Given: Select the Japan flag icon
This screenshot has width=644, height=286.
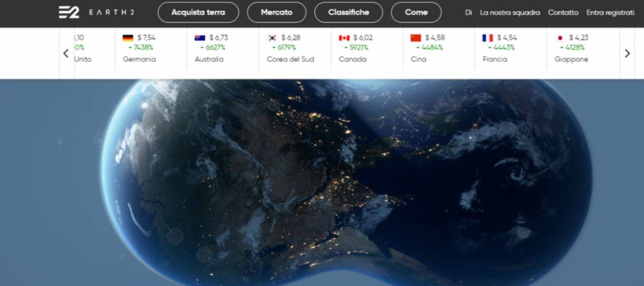Looking at the screenshot, I should 559,38.
